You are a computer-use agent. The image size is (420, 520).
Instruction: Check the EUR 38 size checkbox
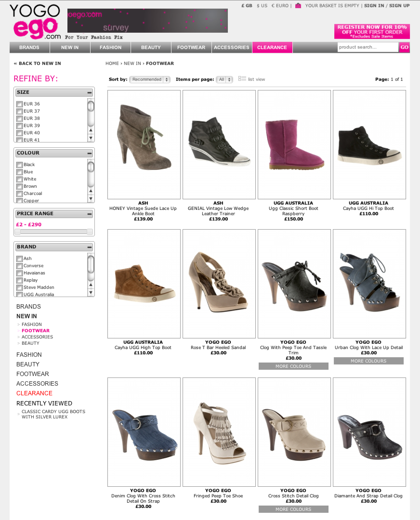20,118
